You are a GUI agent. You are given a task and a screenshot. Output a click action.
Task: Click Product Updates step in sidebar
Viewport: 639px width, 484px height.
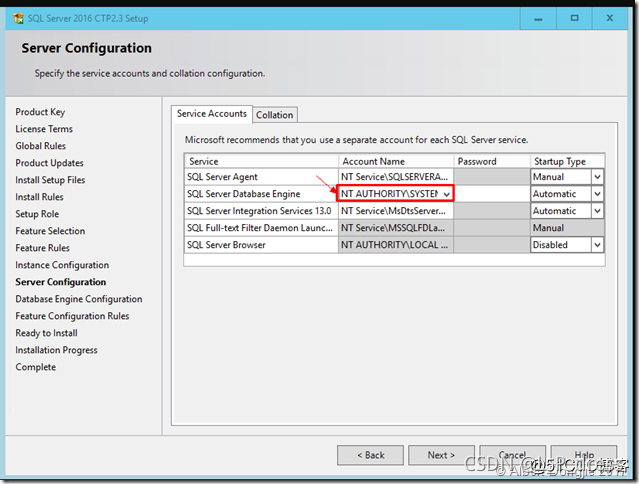tap(49, 163)
